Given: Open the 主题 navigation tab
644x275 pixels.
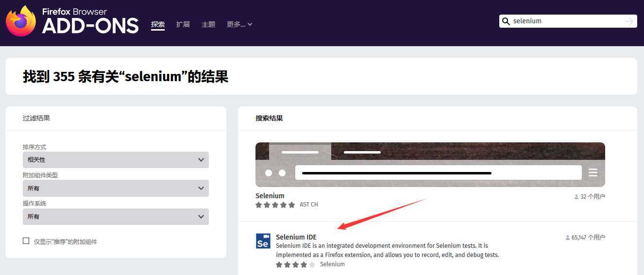Looking at the screenshot, I should point(208,24).
